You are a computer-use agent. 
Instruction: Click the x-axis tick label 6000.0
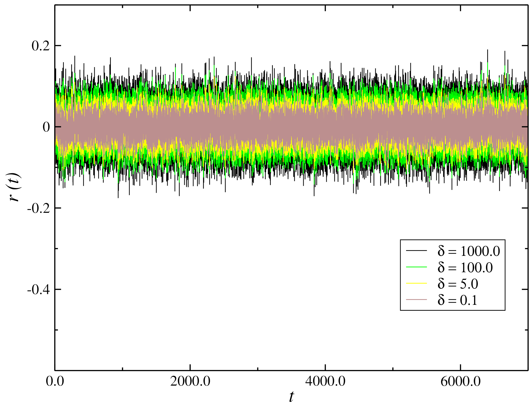coord(461,381)
